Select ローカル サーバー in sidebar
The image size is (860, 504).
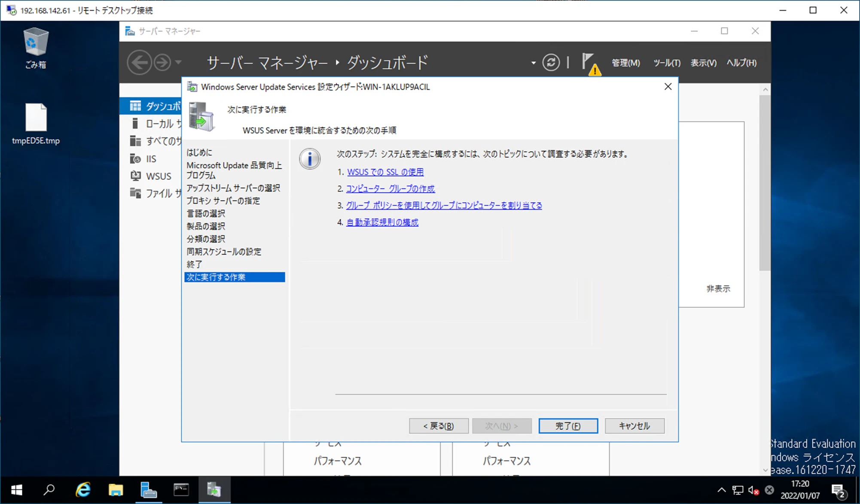[151, 124]
